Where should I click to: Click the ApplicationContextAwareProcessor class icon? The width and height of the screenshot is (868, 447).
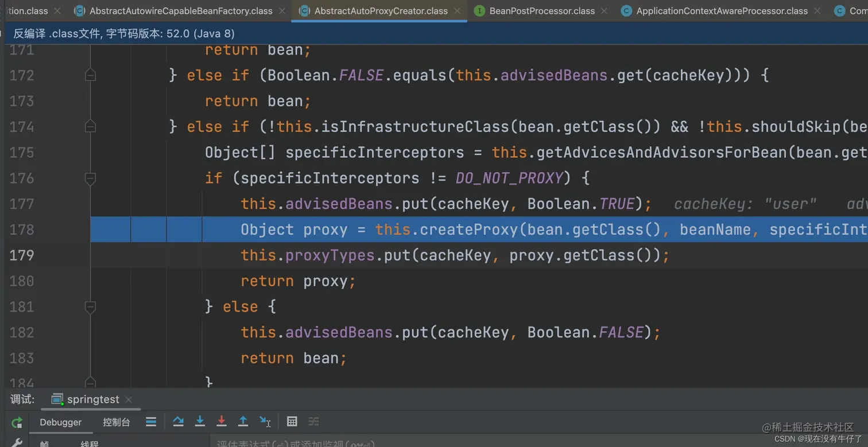point(626,11)
